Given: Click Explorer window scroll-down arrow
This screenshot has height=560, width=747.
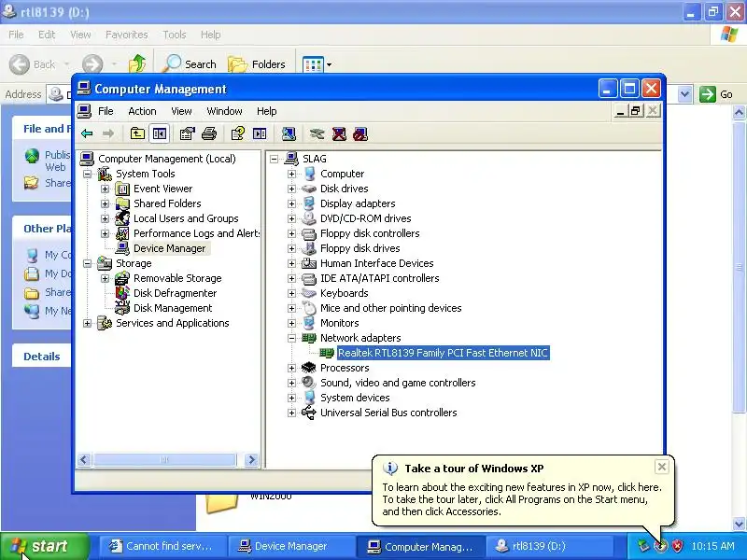Looking at the screenshot, I should (x=739, y=524).
